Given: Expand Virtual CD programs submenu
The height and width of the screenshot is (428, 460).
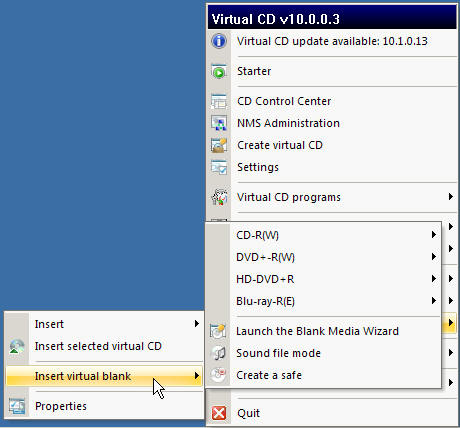Looking at the screenshot, I should click(332, 197).
